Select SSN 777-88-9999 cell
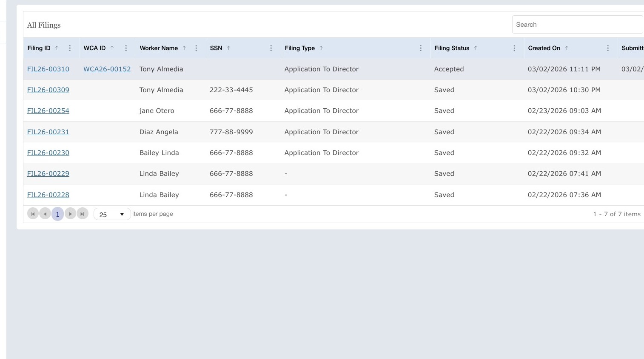Image resolution: width=644 pixels, height=359 pixels. coord(231,132)
